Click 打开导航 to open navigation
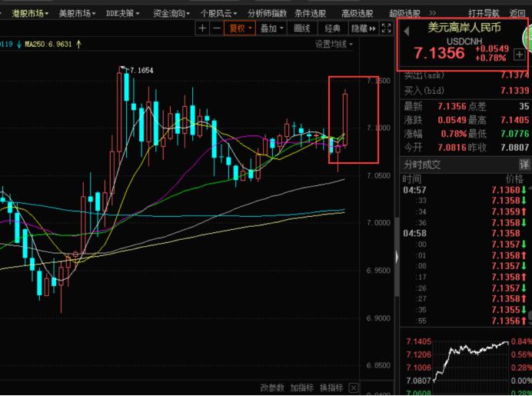532x396 pixels. click(x=484, y=13)
